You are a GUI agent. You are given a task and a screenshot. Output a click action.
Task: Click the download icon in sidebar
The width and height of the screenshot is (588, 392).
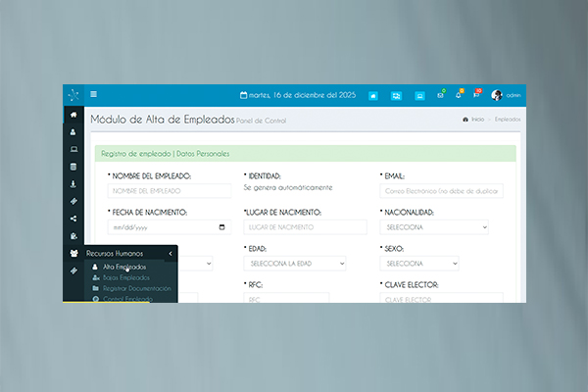(x=73, y=183)
